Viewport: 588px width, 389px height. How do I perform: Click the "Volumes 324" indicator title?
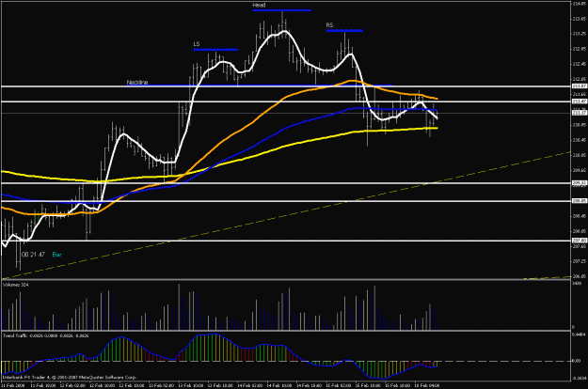click(x=16, y=285)
